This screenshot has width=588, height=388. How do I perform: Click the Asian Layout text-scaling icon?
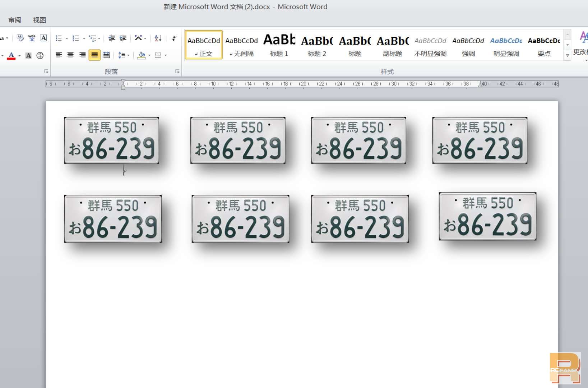pyautogui.click(x=138, y=38)
